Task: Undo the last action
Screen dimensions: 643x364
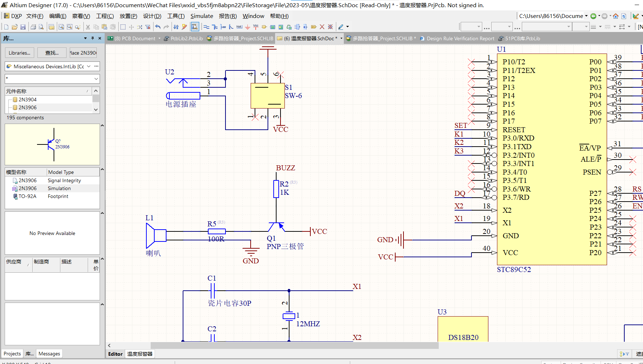Action: pos(158,27)
